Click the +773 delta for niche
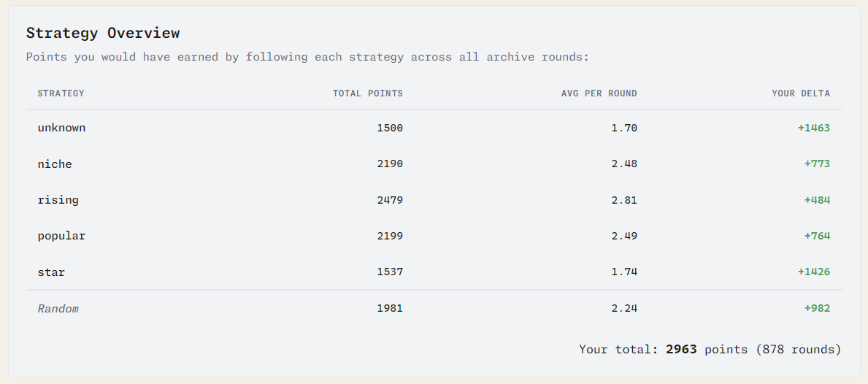This screenshot has height=384, width=868. click(x=817, y=164)
